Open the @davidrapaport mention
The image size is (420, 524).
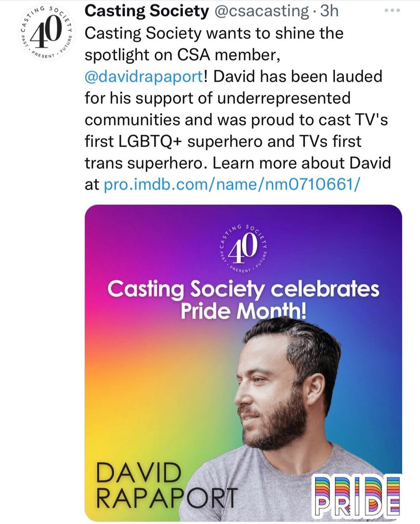143,76
